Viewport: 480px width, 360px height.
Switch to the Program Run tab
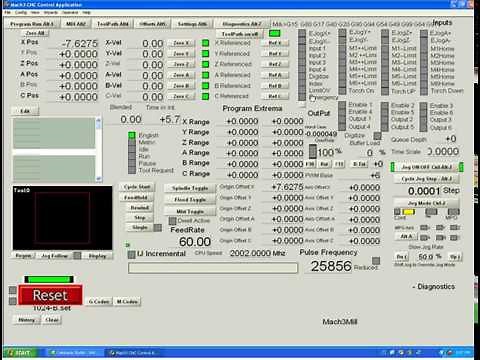tap(32, 24)
